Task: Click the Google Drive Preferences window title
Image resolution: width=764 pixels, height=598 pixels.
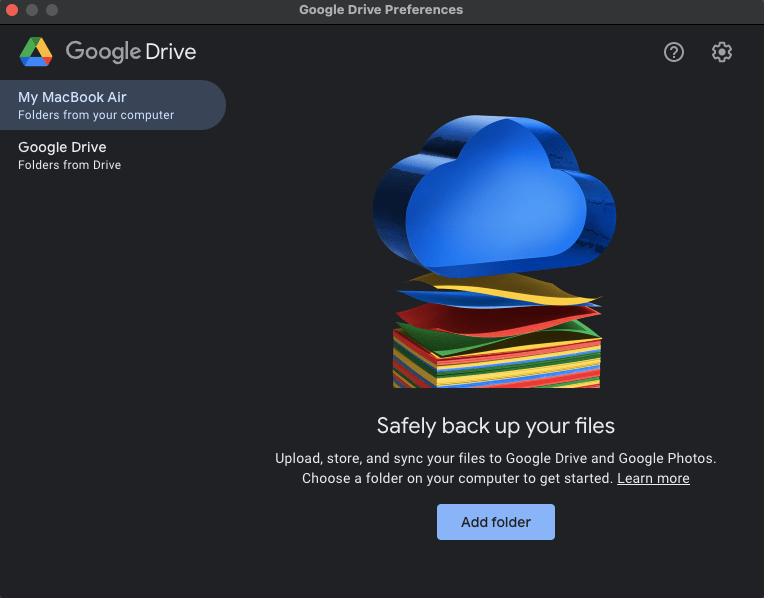Action: click(x=381, y=10)
